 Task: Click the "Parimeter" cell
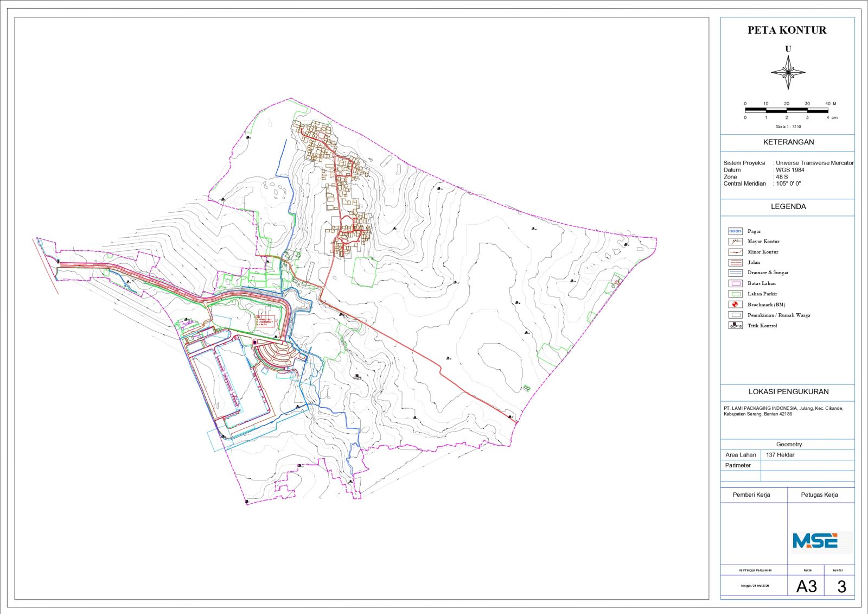point(741,465)
